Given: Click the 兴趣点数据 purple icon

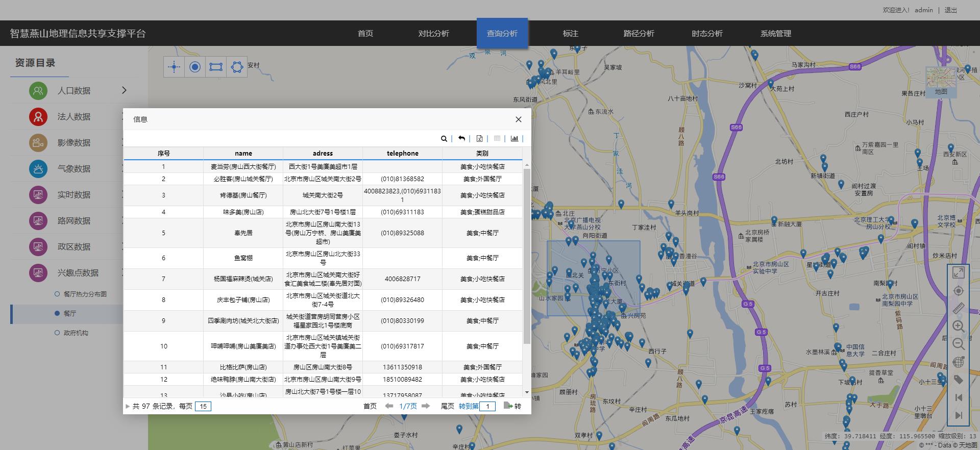Looking at the screenshot, I should coord(38,273).
